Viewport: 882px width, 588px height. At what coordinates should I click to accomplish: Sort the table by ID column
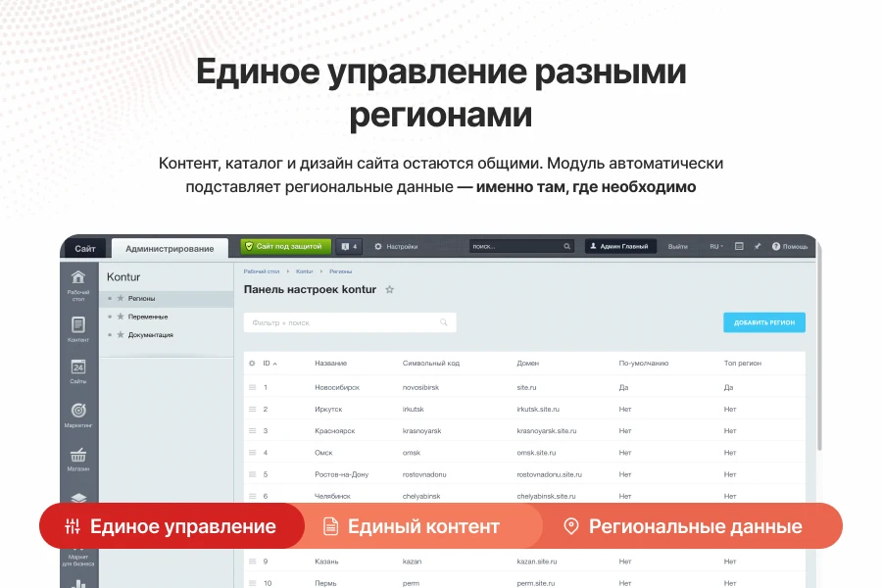tap(269, 364)
